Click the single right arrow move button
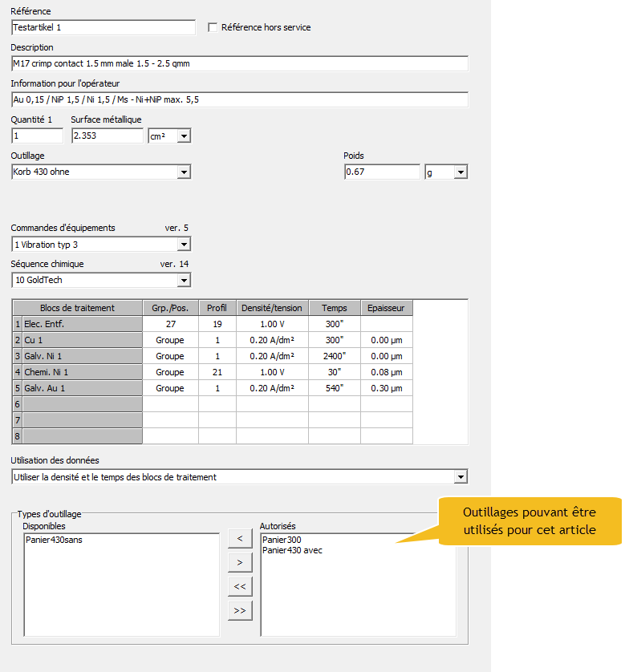The width and height of the screenshot is (625, 672). click(x=240, y=562)
